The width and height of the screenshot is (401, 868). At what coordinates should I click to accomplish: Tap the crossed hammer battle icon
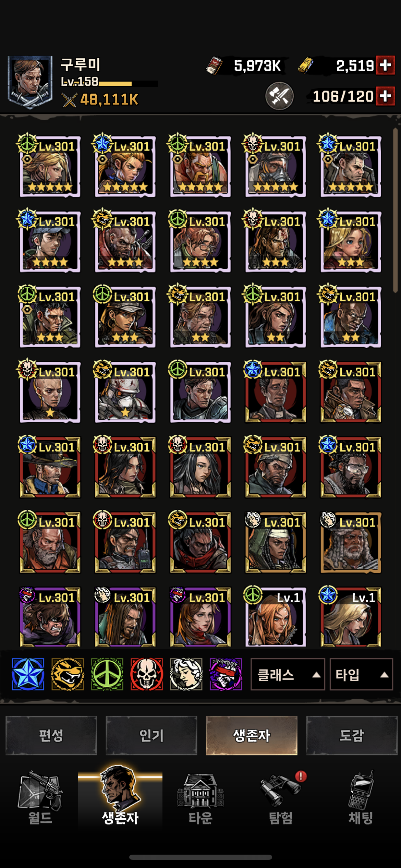coord(279,96)
